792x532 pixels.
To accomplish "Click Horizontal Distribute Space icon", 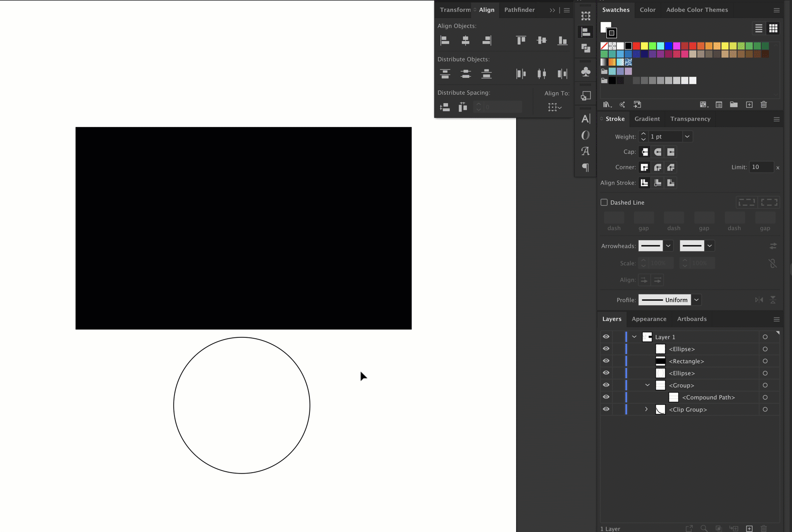I will (x=463, y=107).
